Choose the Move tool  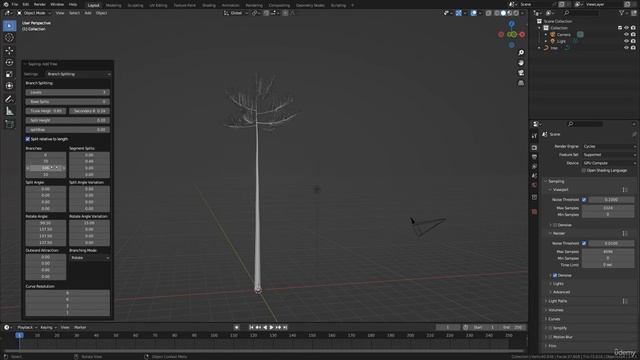(9, 51)
